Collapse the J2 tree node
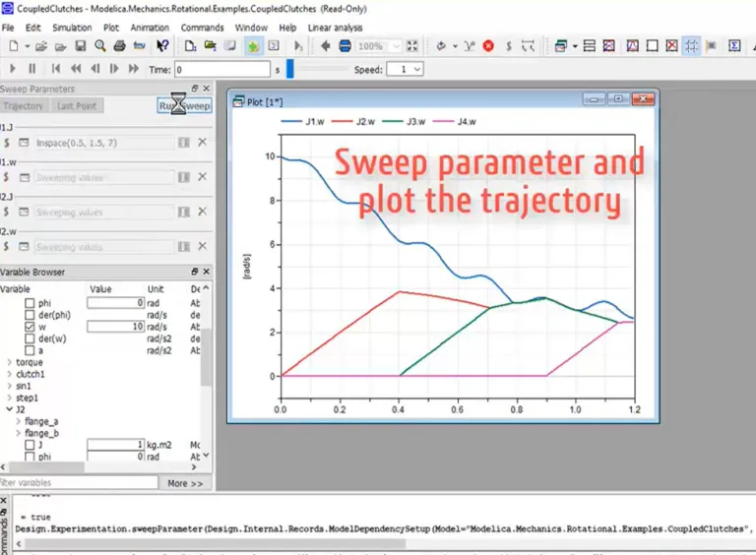 click(9, 409)
